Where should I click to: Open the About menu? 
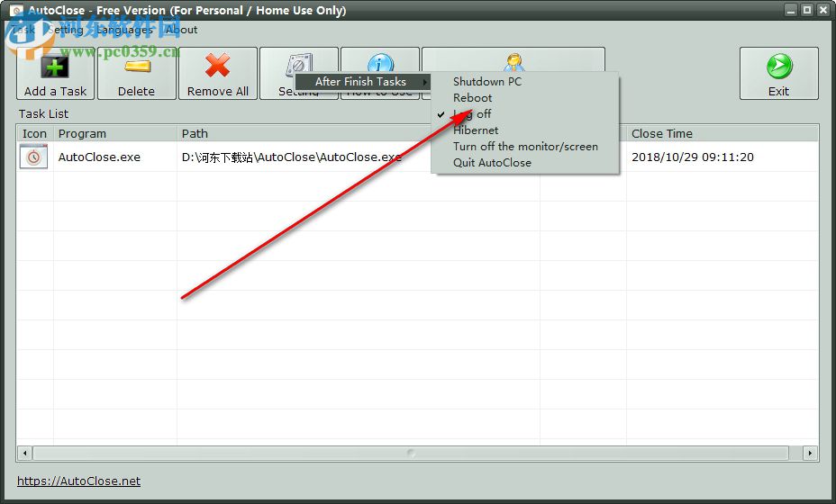(x=181, y=30)
